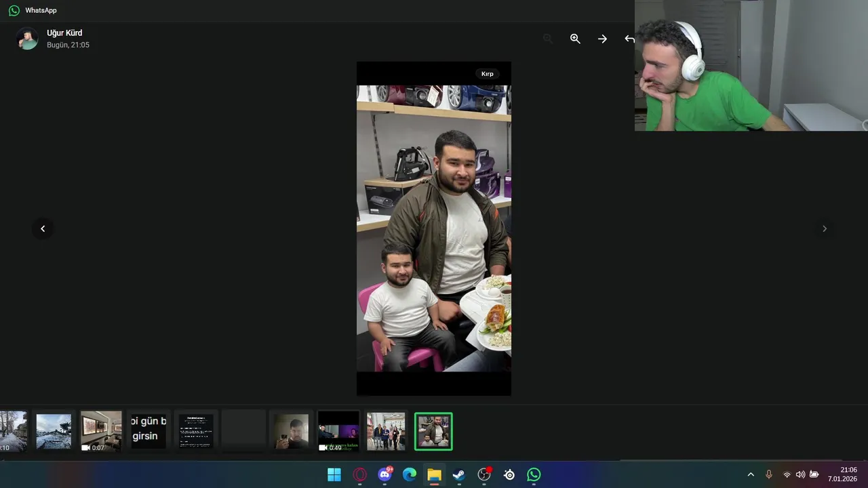Open Opera GX from the taskbar

(x=359, y=474)
